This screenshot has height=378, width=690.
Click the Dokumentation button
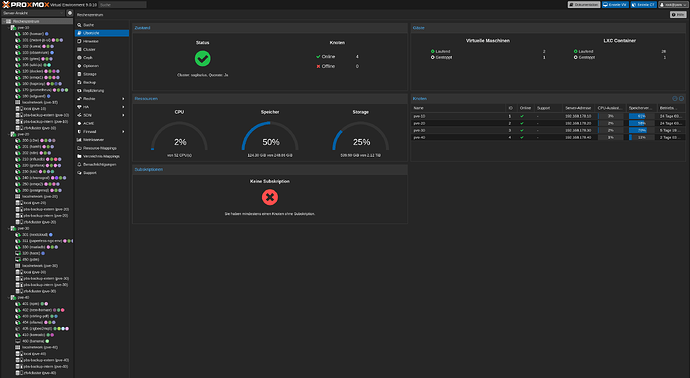(x=584, y=4)
